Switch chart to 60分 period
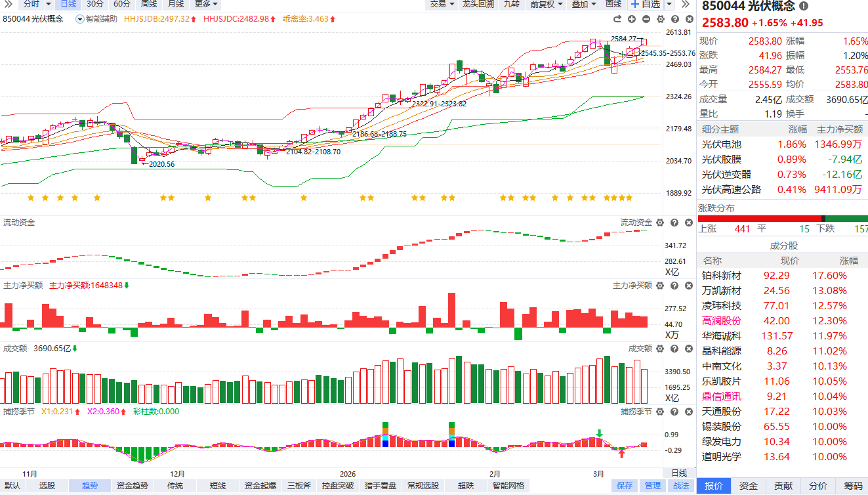The height and width of the screenshot is (495, 868). [122, 4]
